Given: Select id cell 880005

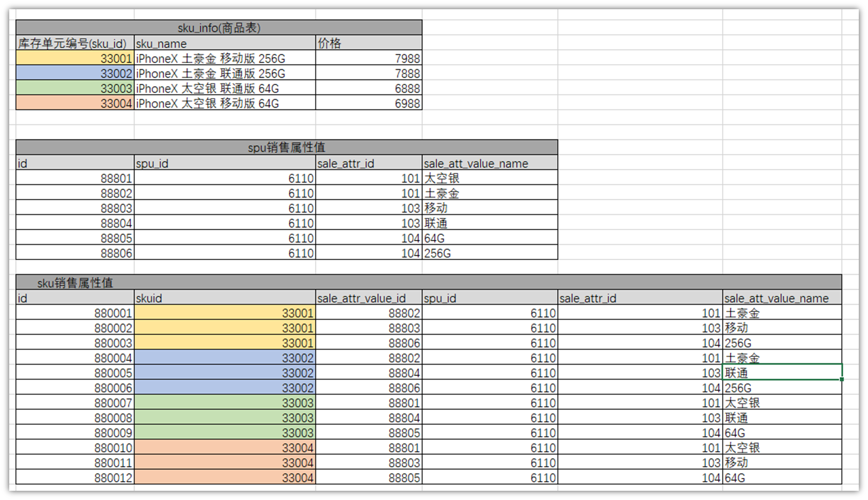Looking at the screenshot, I should point(75,372).
